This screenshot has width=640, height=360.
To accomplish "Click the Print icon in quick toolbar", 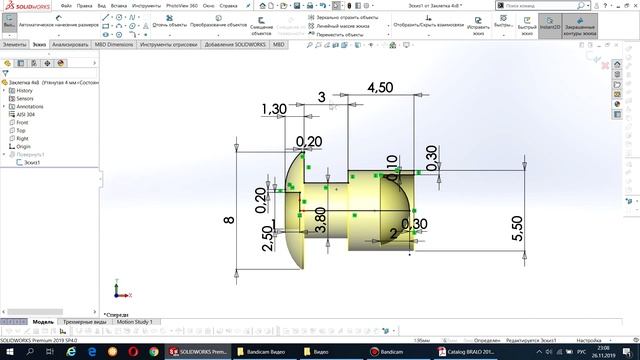I will coord(310,6).
